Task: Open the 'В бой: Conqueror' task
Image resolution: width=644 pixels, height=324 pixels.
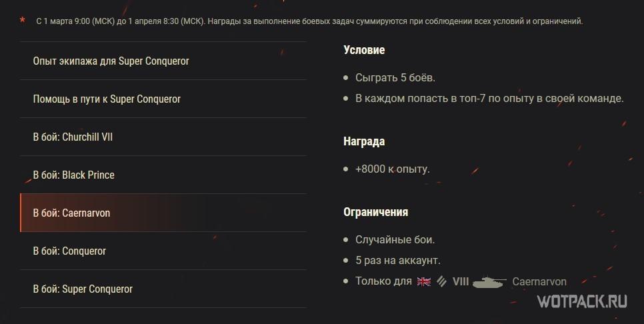Action: pyautogui.click(x=69, y=251)
